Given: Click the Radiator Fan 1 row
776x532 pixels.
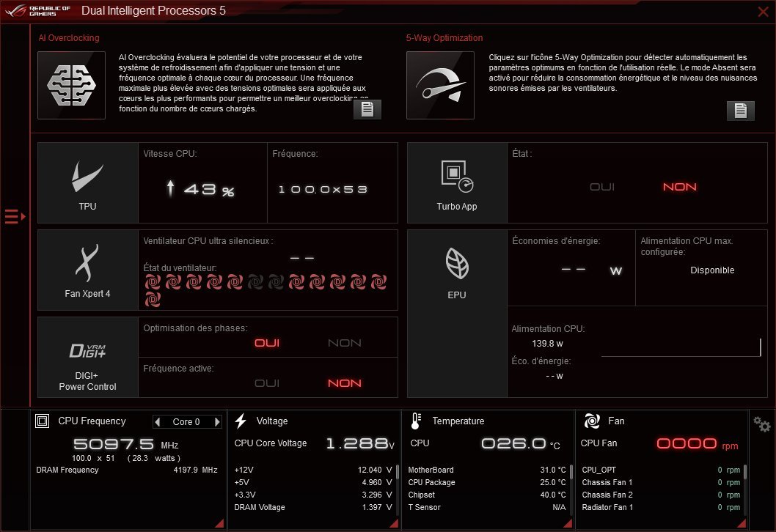Looking at the screenshot, I should coord(661,507).
